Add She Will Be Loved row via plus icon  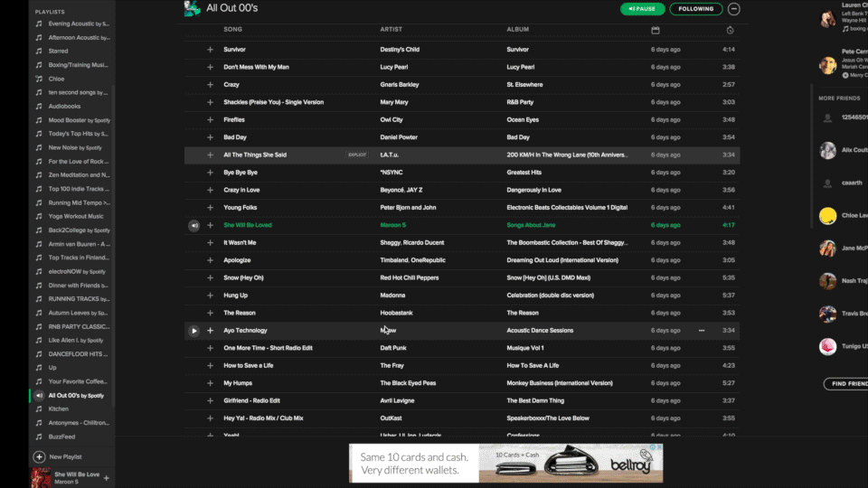click(210, 225)
